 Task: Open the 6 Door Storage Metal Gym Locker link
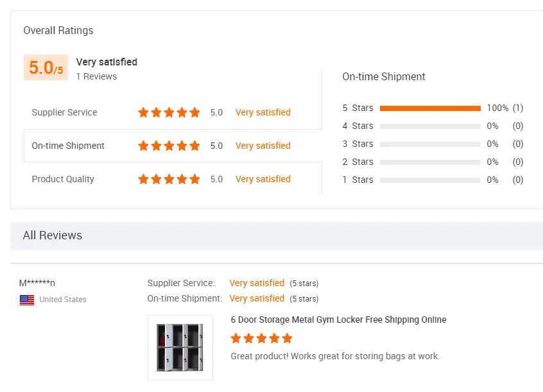pyautogui.click(x=338, y=320)
